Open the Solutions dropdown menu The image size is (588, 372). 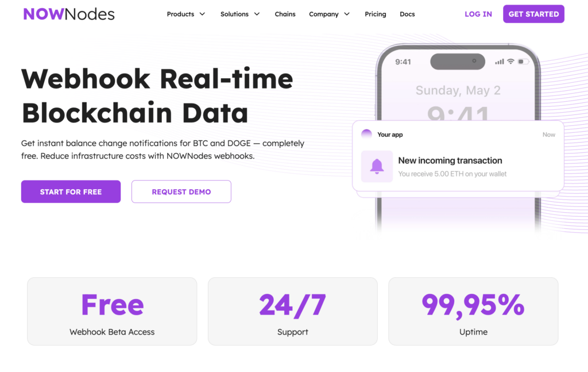(x=239, y=14)
